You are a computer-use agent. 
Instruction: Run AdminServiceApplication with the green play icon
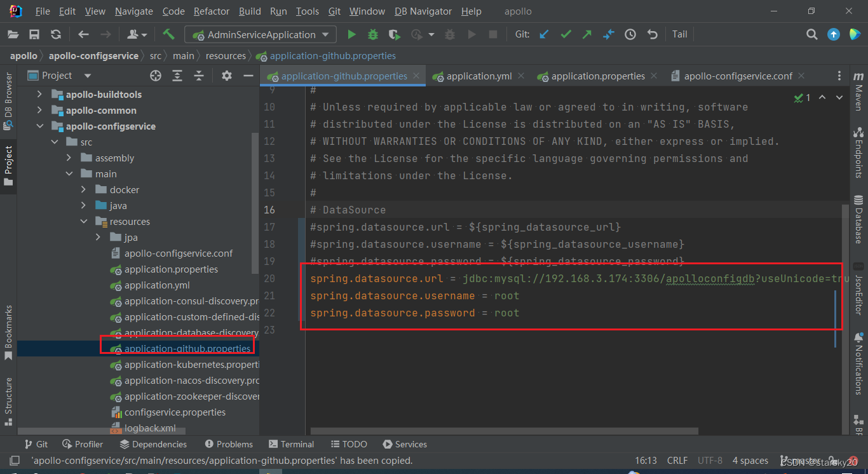351,34
